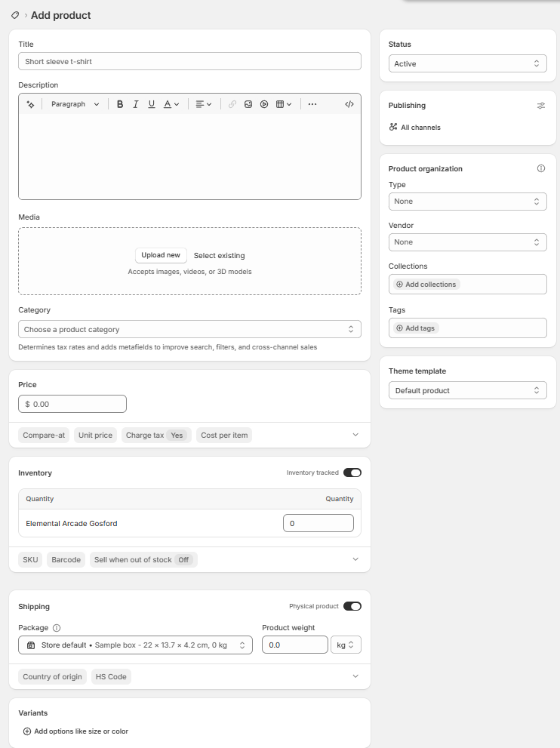This screenshot has width=560, height=748.
Task: Toggle underline formatting in description
Action: click(151, 104)
